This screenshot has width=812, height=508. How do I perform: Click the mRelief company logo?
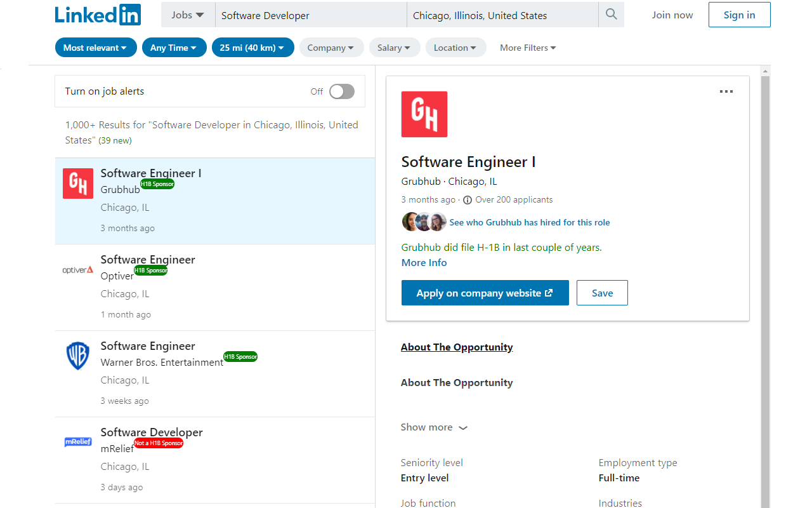pos(78,442)
